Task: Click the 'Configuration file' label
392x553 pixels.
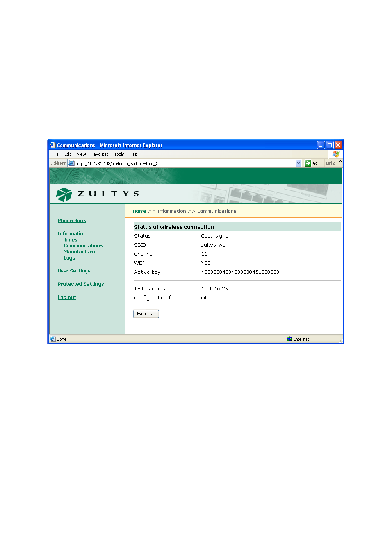Action: (x=155, y=298)
